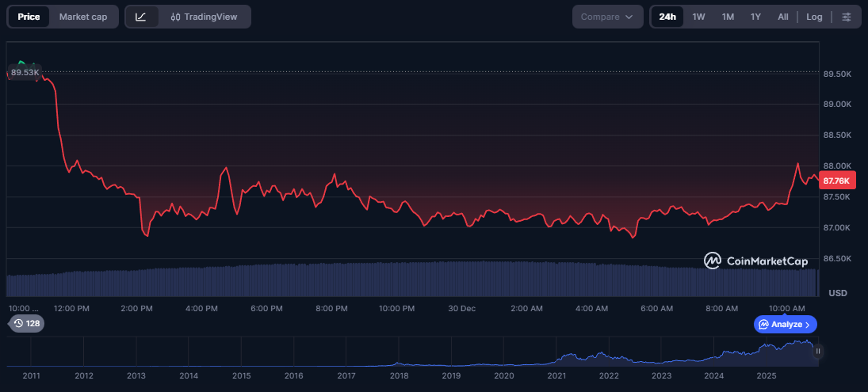Screen dimensions: 868x392
Task: Click 2024 on the overview timeline
Action: tap(714, 376)
